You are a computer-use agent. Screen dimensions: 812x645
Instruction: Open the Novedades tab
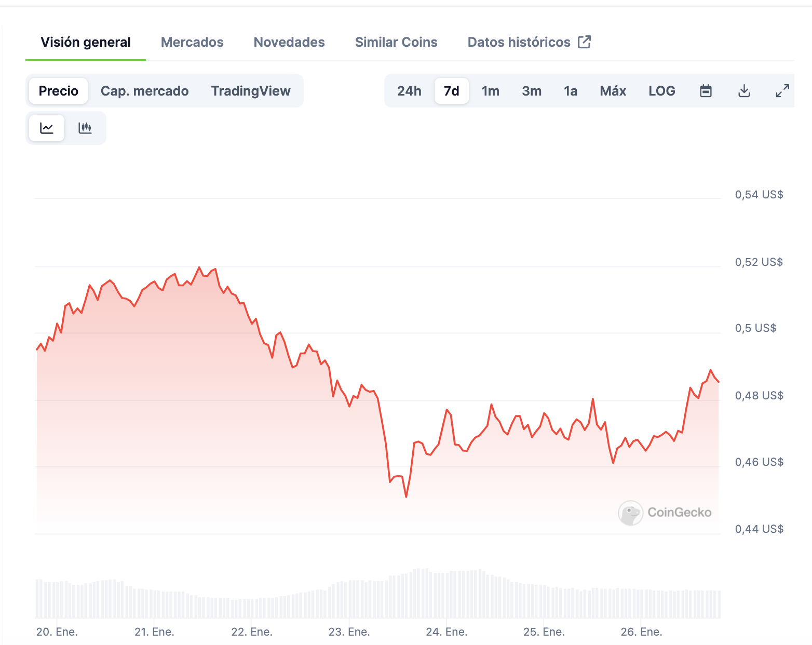(x=289, y=42)
